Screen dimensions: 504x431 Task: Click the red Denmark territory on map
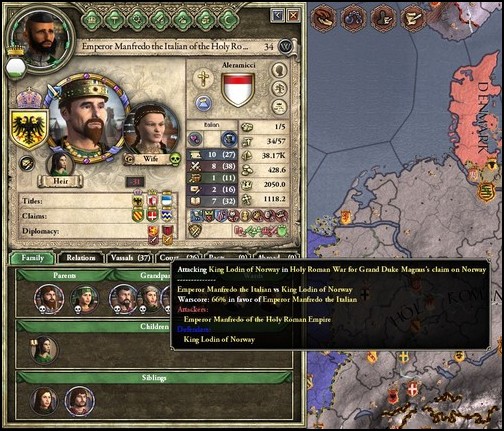(475, 113)
